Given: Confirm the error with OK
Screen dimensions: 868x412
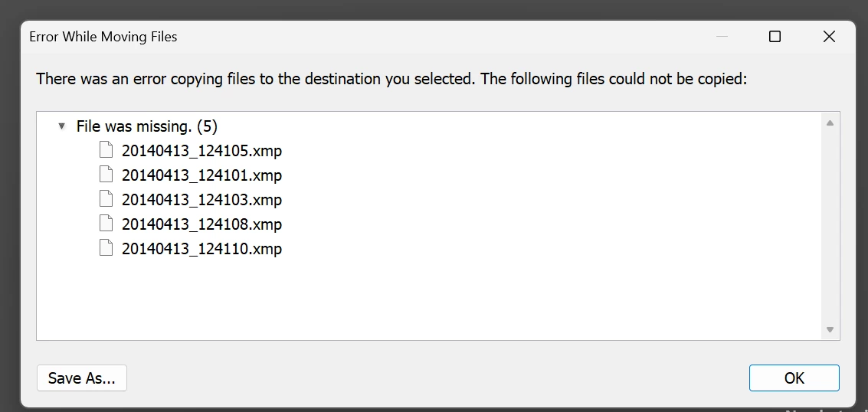Looking at the screenshot, I should click(x=794, y=378).
